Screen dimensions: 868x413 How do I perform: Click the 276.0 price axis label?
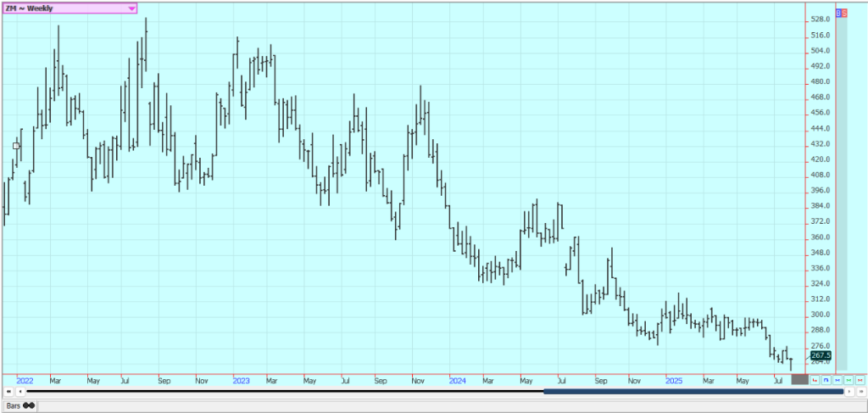pos(821,345)
